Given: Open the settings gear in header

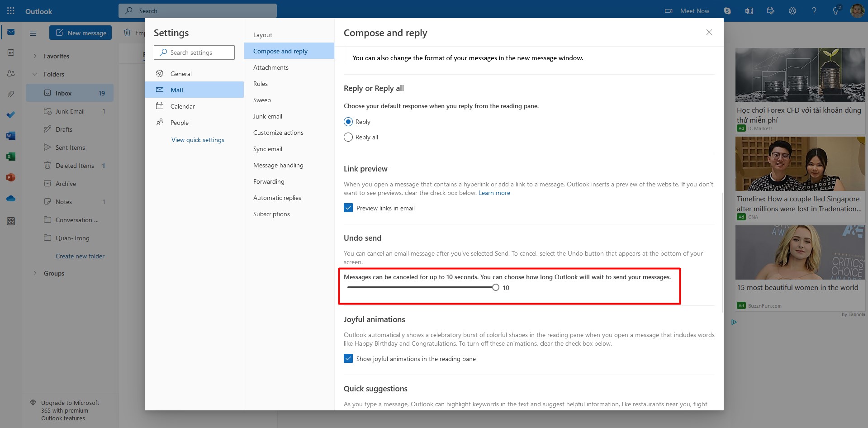Looking at the screenshot, I should pos(792,11).
